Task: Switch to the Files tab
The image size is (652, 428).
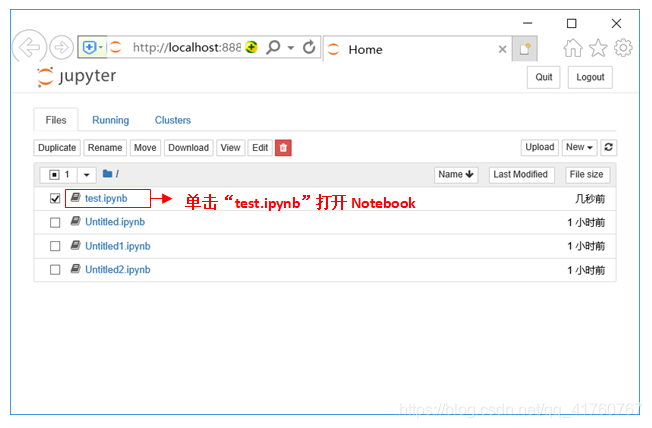Action: point(56,120)
